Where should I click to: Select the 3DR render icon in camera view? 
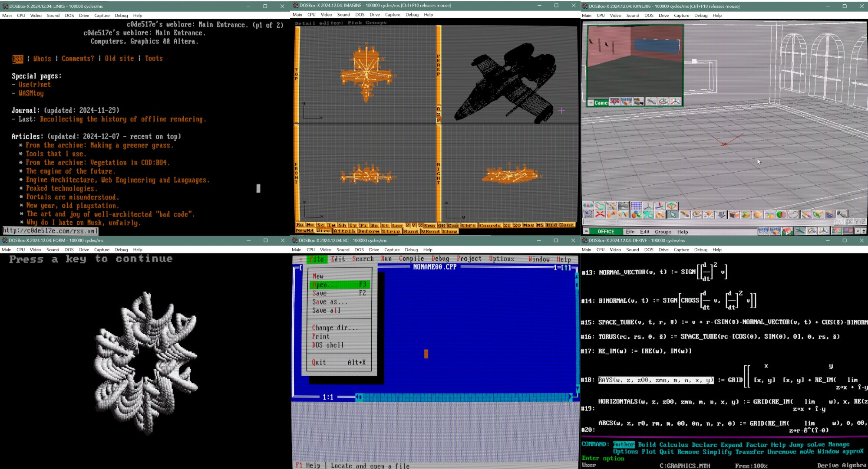[614, 102]
